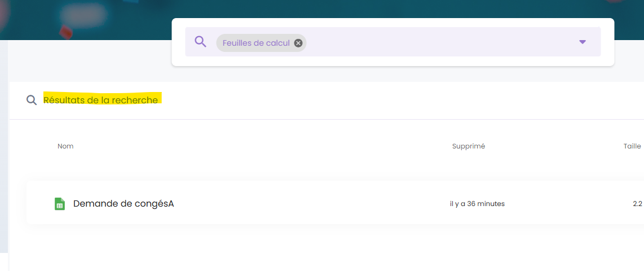Sort by the Taille column header
Screen dimensions: 644x271
click(632, 146)
